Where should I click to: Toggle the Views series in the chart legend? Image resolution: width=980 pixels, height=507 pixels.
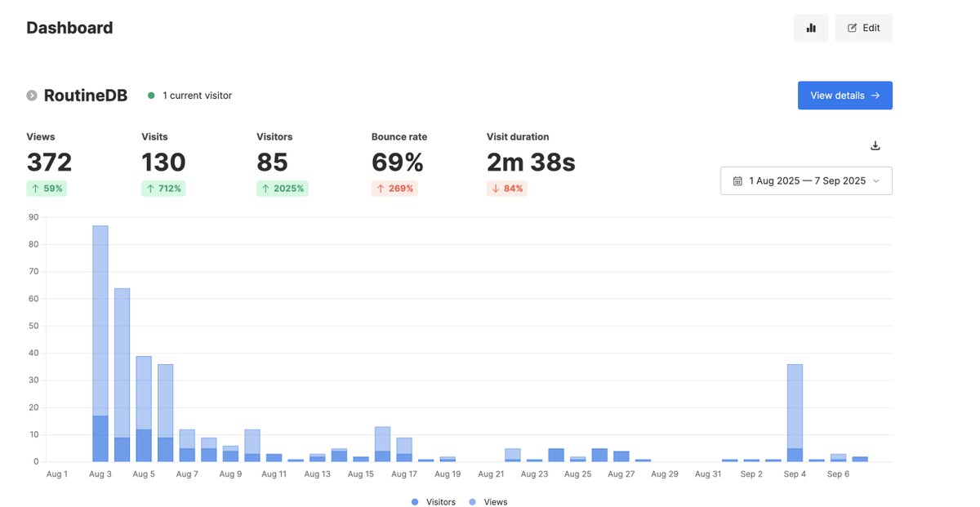(x=488, y=502)
